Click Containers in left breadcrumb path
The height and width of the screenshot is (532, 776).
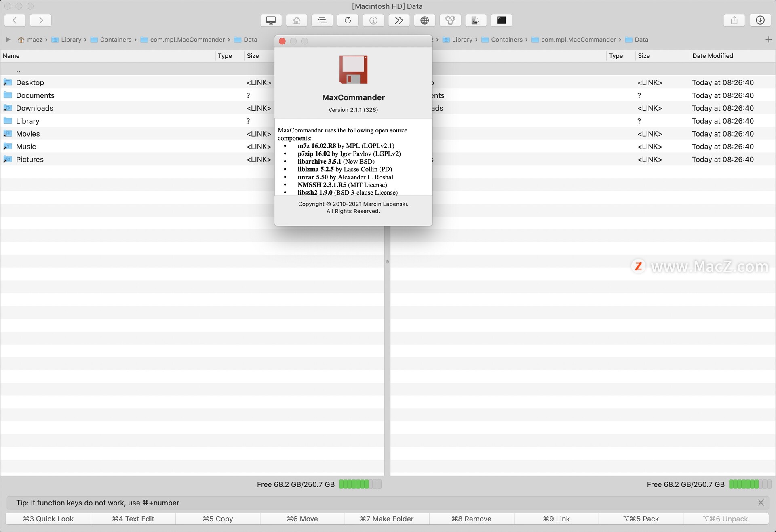(x=116, y=40)
